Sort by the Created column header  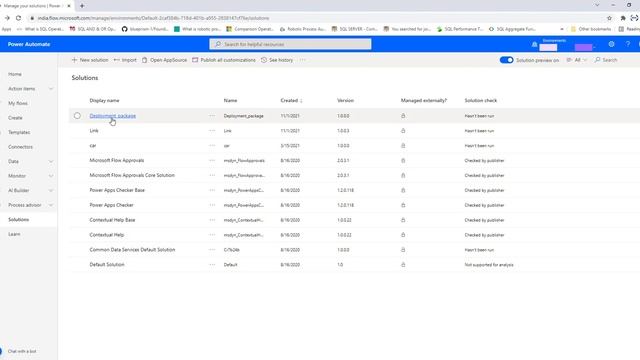[291, 100]
